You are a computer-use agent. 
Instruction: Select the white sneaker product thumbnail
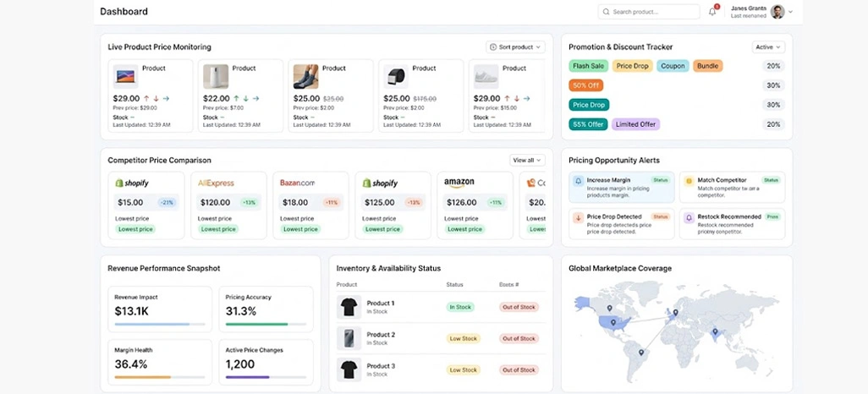(x=486, y=76)
